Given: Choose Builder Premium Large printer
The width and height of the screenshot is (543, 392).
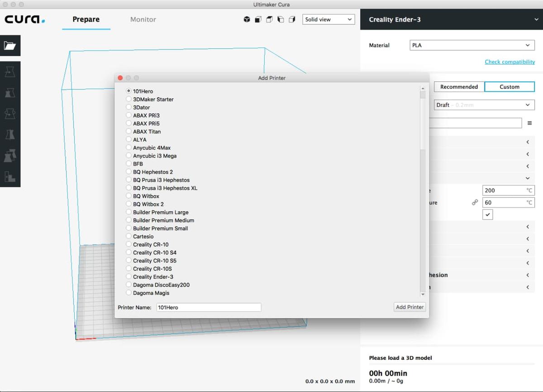Looking at the screenshot, I should pyautogui.click(x=157, y=212).
